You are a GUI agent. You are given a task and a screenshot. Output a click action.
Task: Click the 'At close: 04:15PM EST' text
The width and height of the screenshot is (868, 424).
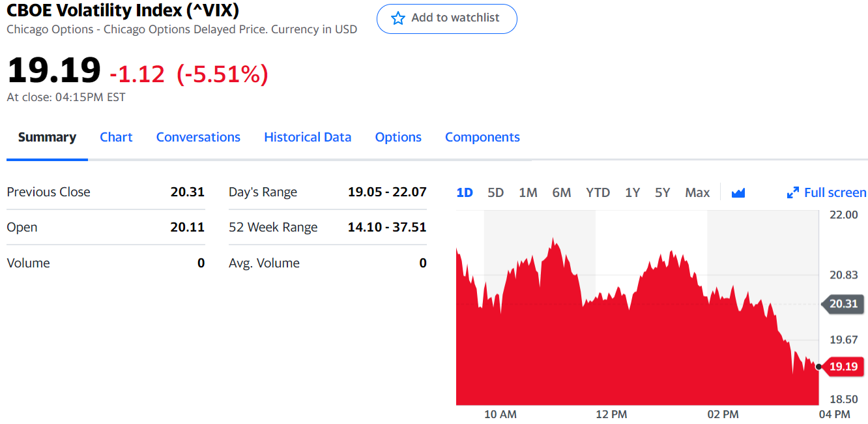point(66,97)
